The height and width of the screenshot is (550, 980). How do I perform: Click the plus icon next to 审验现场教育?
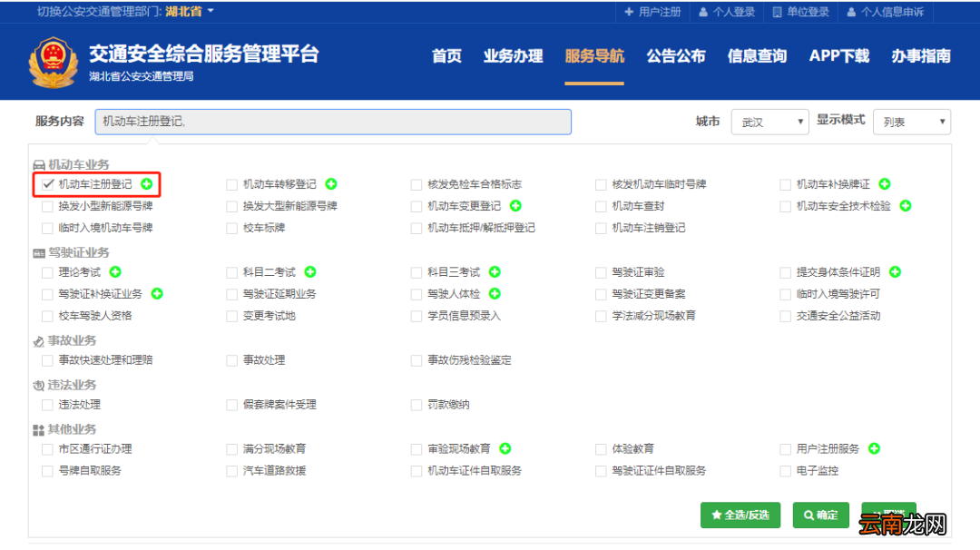[506, 448]
